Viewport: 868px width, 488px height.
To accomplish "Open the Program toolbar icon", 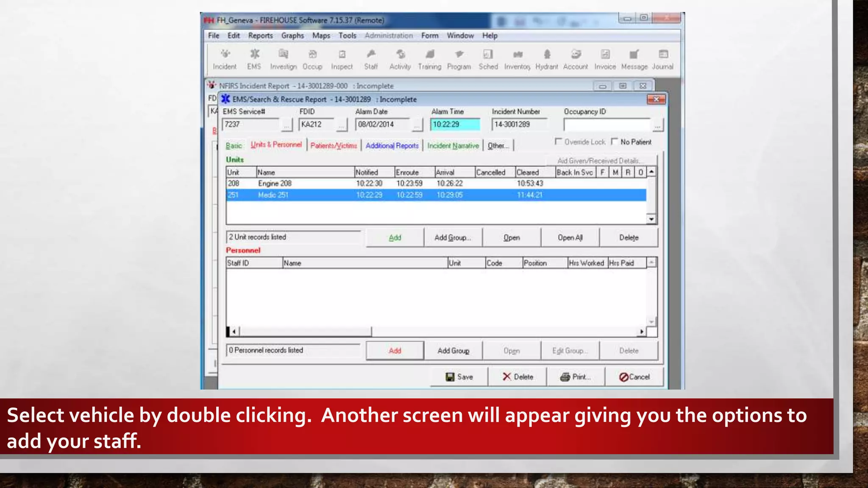I will [x=459, y=59].
